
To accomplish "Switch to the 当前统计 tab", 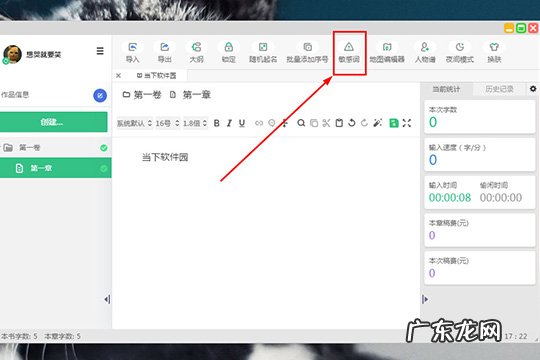I will pos(446,89).
